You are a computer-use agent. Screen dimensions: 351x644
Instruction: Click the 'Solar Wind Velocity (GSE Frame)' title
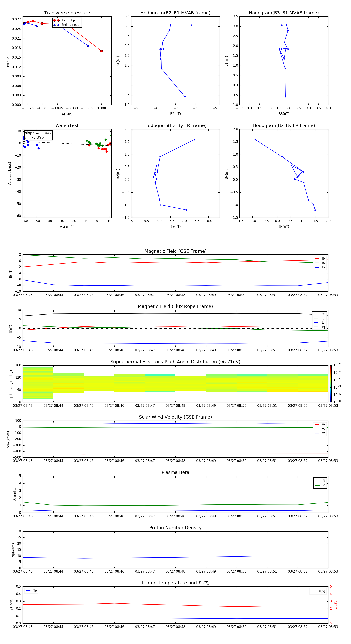tap(175, 417)
